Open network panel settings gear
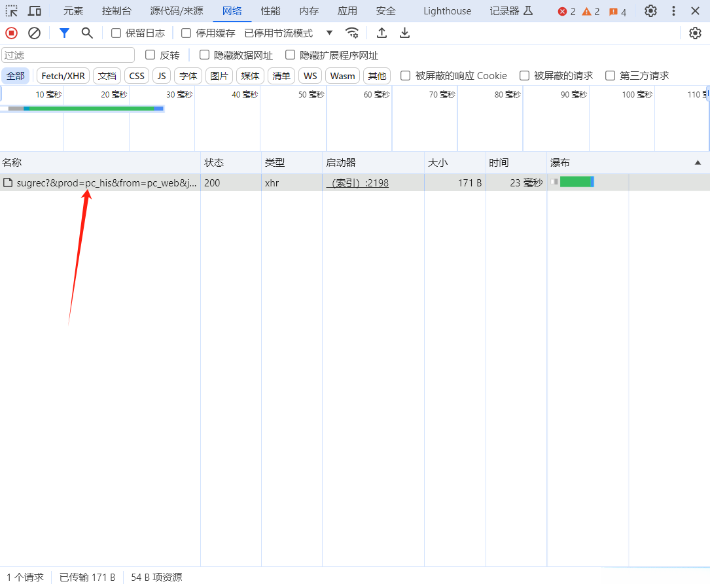This screenshot has width=710, height=588. click(695, 33)
